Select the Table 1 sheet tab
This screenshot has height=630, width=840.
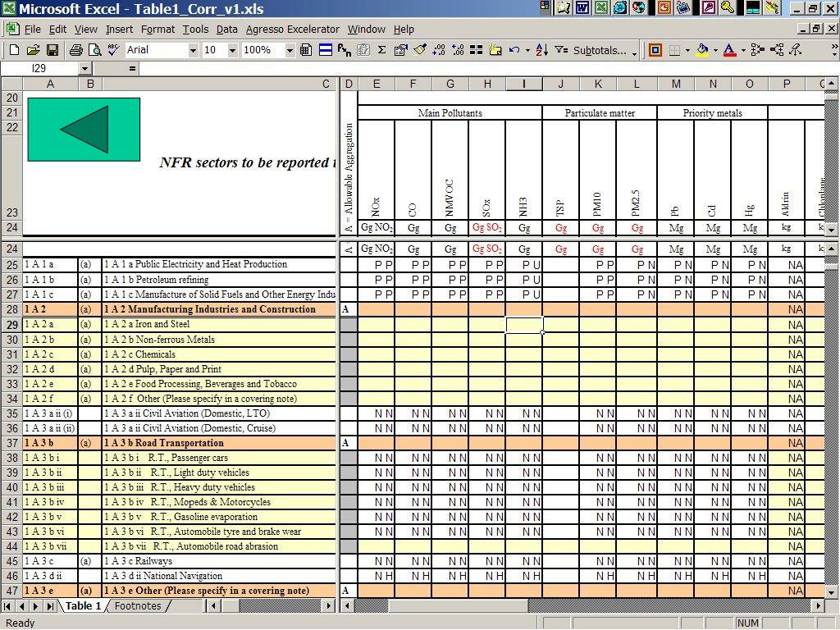pos(83,606)
